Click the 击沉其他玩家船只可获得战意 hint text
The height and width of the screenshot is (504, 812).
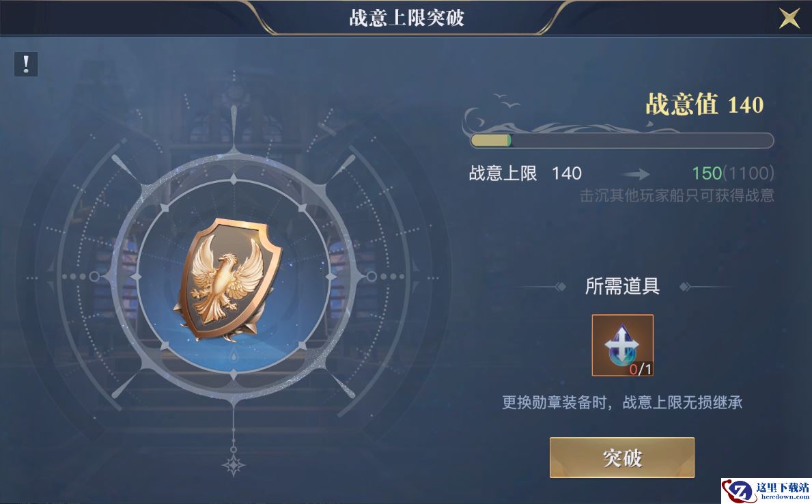[677, 195]
